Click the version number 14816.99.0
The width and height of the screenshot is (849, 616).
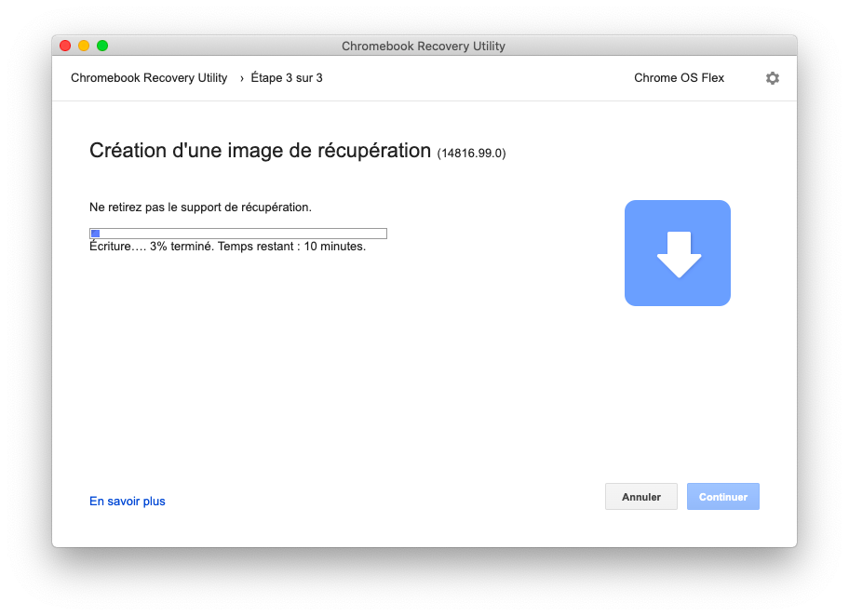tap(472, 154)
